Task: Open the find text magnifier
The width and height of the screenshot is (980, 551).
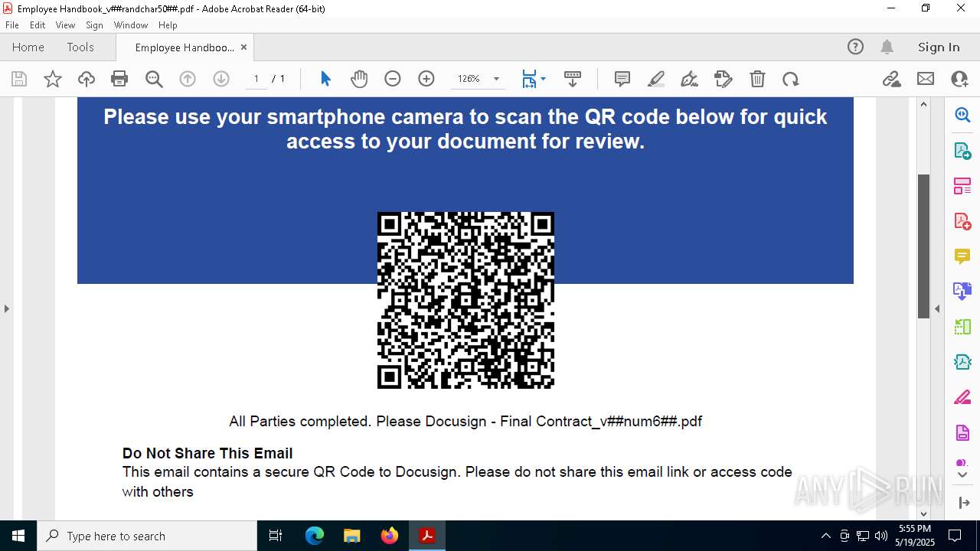Action: click(x=154, y=79)
